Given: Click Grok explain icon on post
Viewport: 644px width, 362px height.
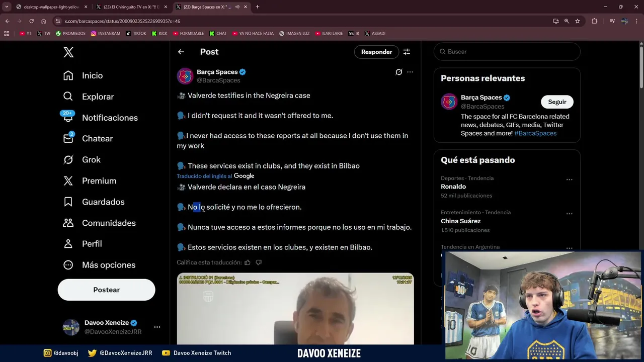Looking at the screenshot, I should coord(398,72).
